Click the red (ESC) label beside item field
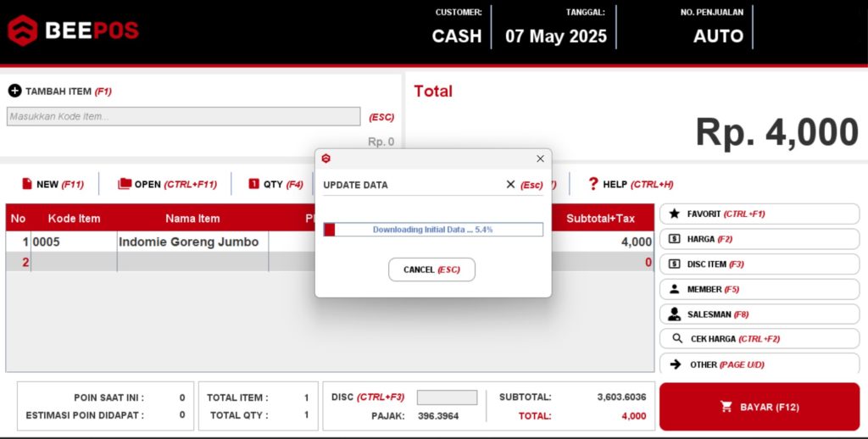 pos(381,117)
